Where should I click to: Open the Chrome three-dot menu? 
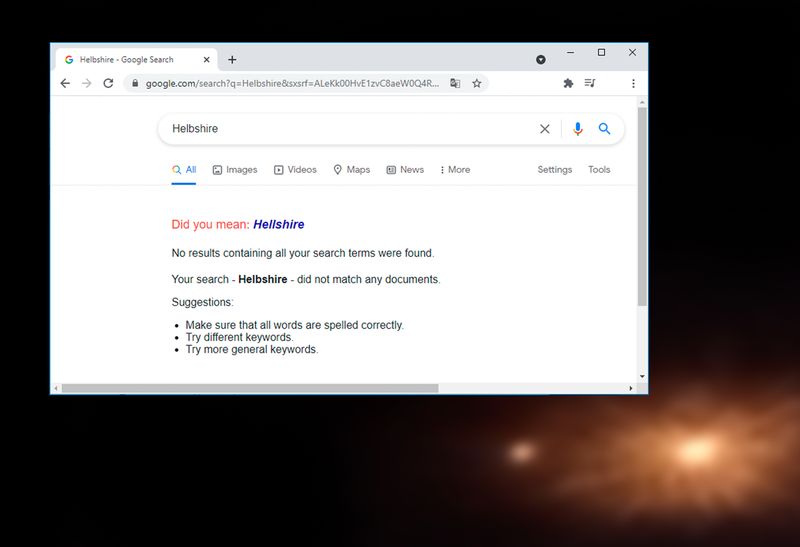click(633, 83)
